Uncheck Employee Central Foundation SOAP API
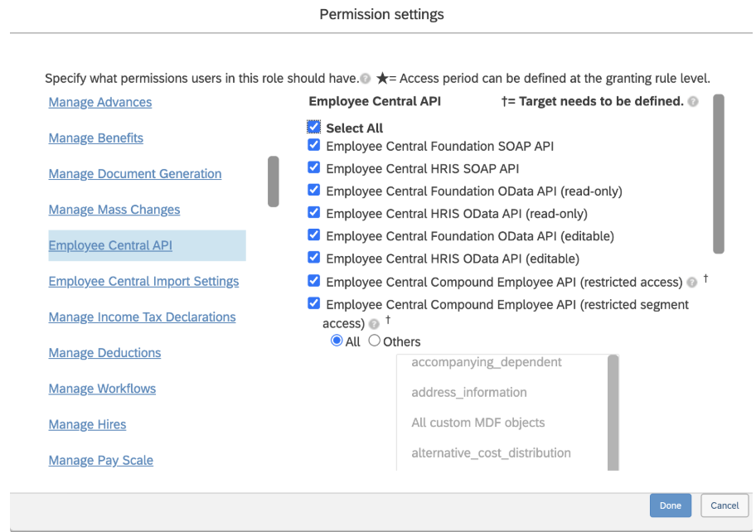The image size is (756, 532). coord(313,145)
